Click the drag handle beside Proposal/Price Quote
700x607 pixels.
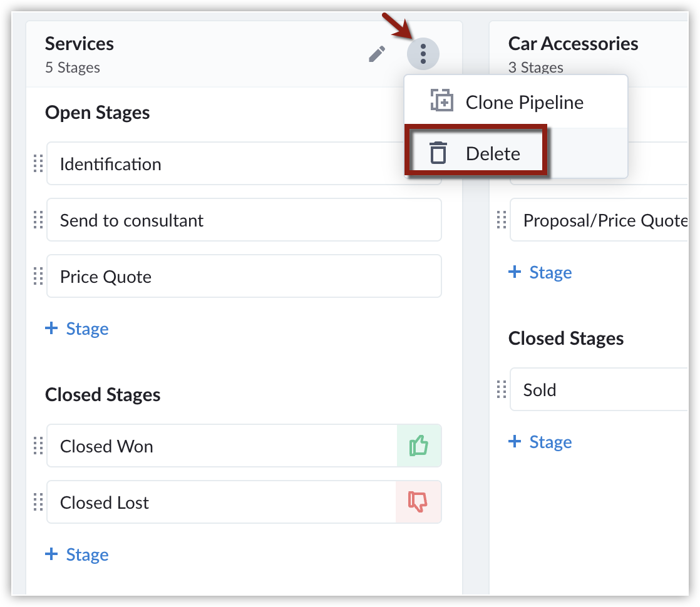coord(501,220)
